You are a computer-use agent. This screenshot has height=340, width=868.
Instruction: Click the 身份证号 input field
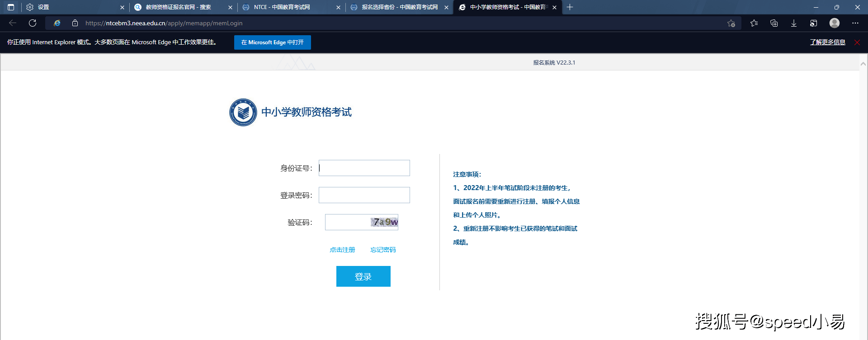point(364,168)
